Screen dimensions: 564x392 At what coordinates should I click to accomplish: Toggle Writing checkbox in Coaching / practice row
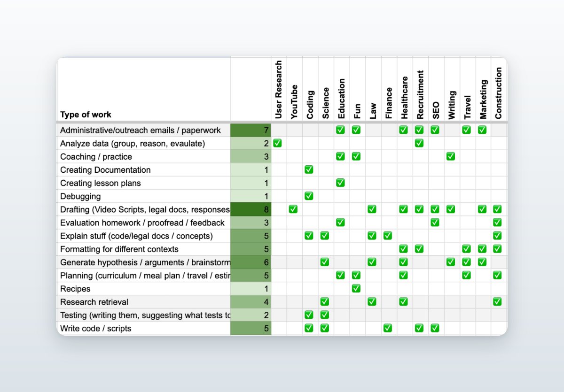pyautogui.click(x=451, y=156)
